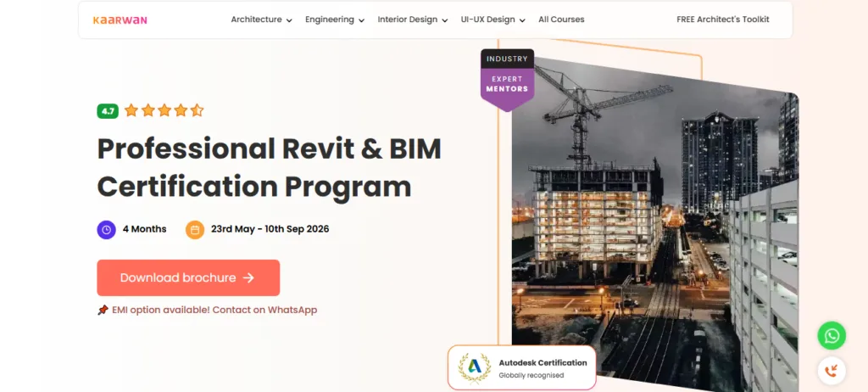868x392 pixels.
Task: Click the Autodesk Certification card
Action: point(521,368)
